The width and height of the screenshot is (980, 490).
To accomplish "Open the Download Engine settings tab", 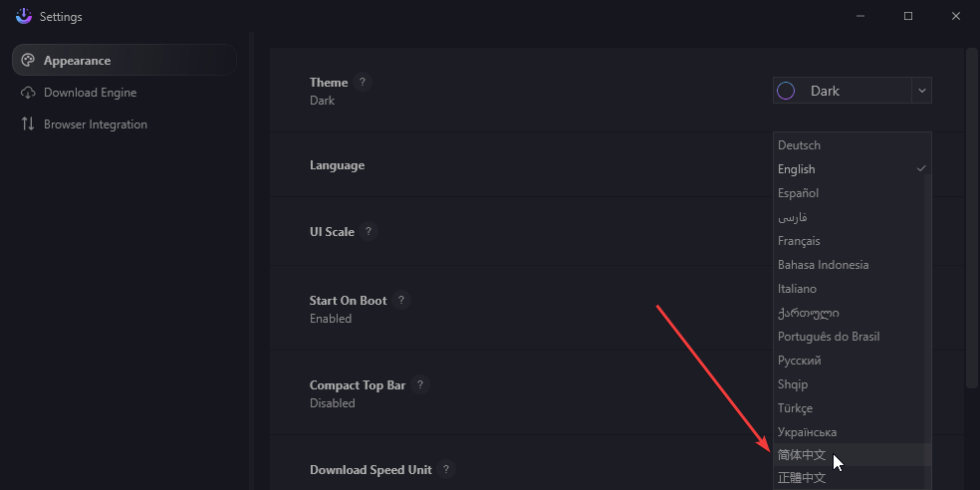I will point(90,93).
